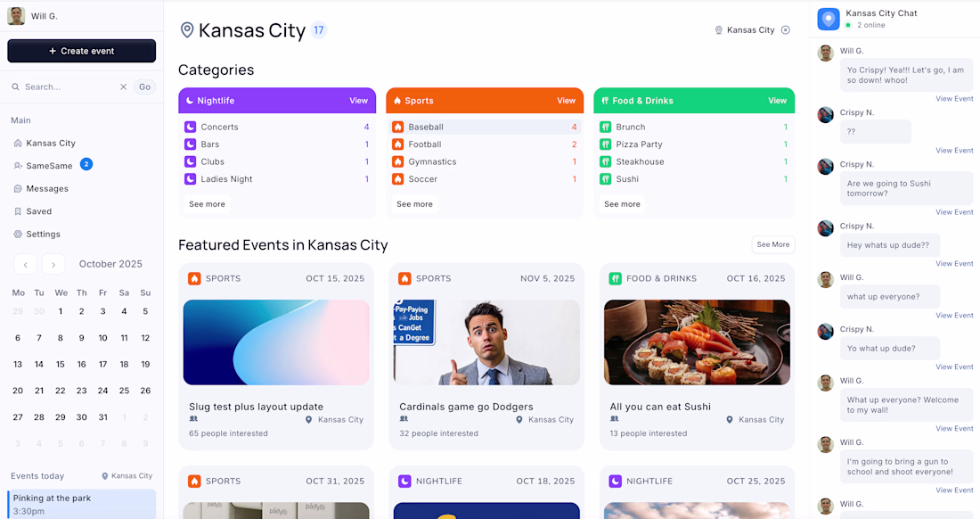The height and width of the screenshot is (519, 980).
Task: Click Will G. profile avatar in sidebar
Action: [x=16, y=16]
